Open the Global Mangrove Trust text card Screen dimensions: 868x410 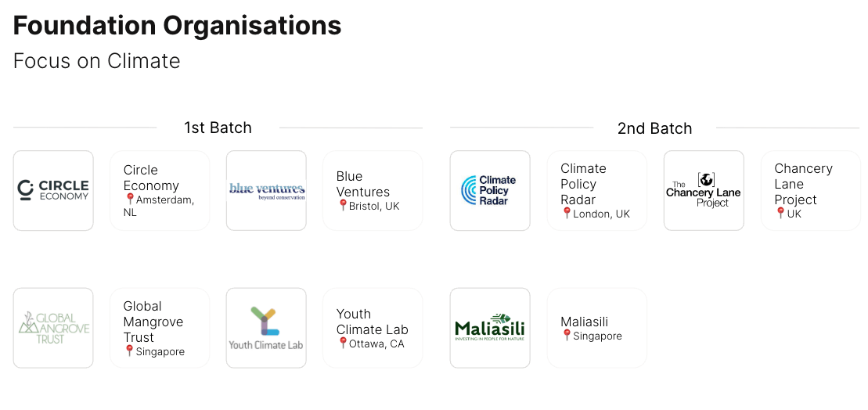point(160,328)
